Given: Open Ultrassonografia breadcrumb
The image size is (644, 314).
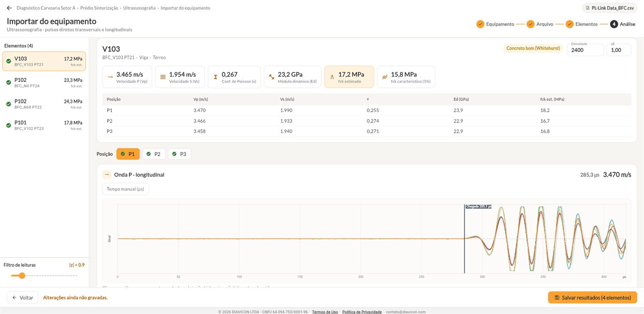Looking at the screenshot, I should 139,8.
